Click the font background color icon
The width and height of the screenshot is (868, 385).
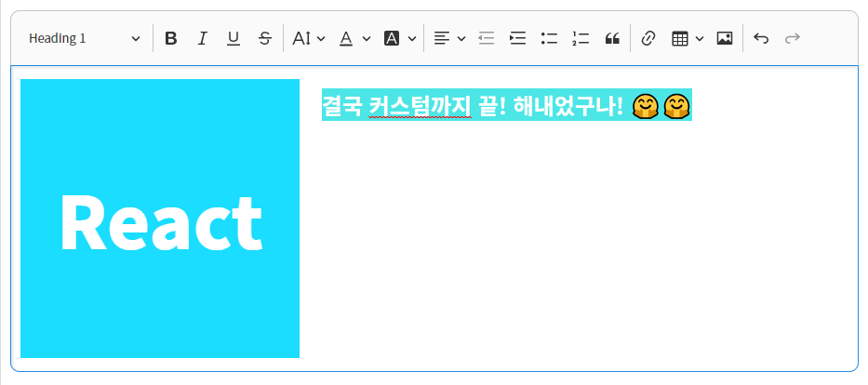[x=392, y=38]
